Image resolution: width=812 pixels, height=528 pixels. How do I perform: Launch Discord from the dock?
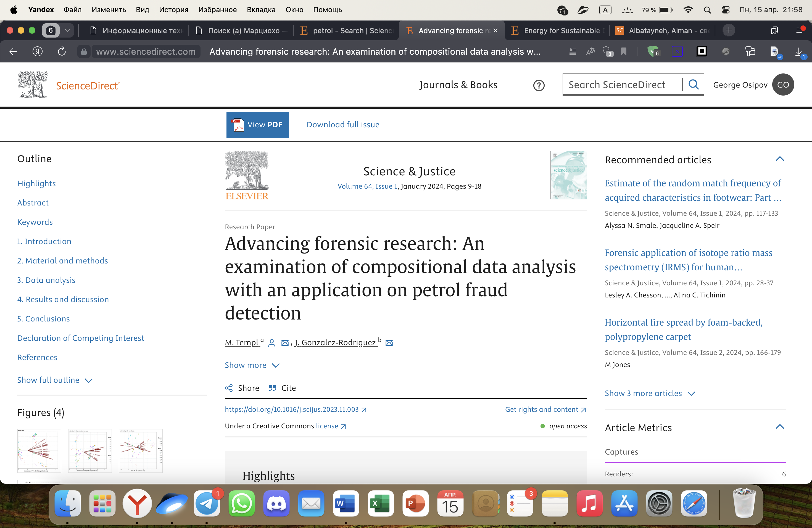click(x=276, y=504)
